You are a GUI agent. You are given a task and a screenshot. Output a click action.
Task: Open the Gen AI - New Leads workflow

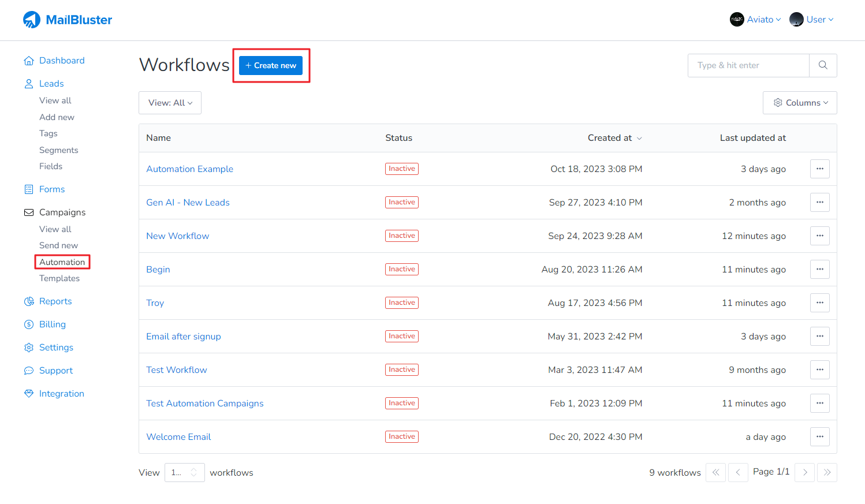pos(188,203)
